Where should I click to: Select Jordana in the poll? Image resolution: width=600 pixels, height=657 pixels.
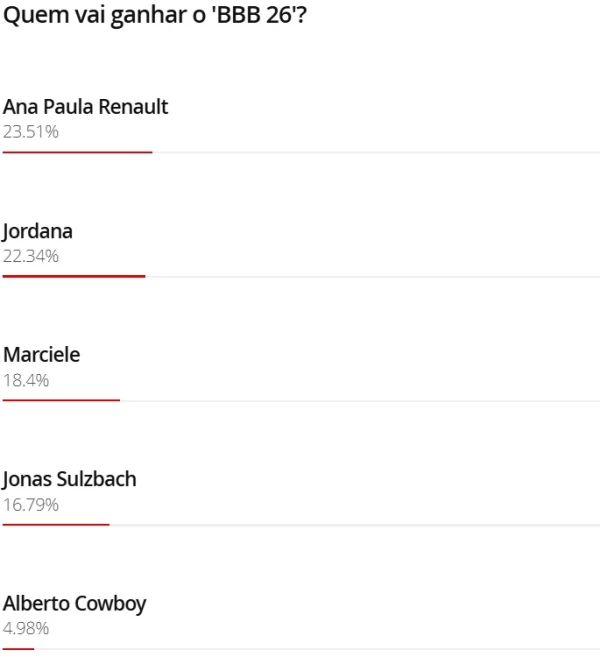click(x=38, y=231)
